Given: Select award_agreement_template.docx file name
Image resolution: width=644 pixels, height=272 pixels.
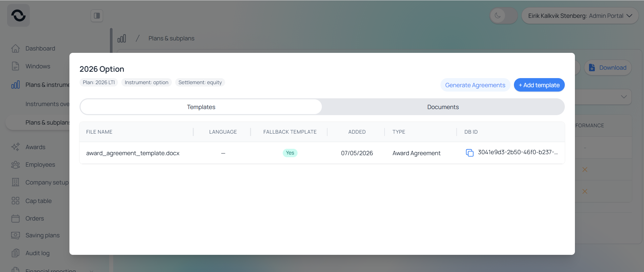Looking at the screenshot, I should (x=133, y=153).
